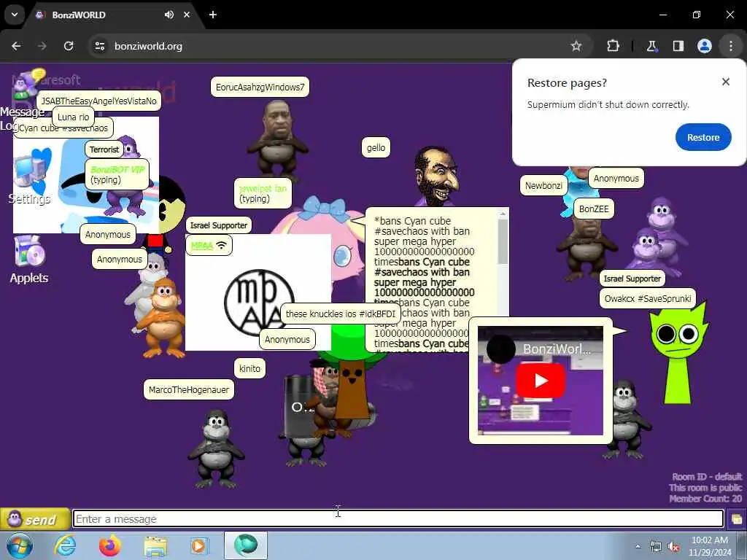
Task: Open the Chrome Labs flask icon
Action: click(x=651, y=46)
